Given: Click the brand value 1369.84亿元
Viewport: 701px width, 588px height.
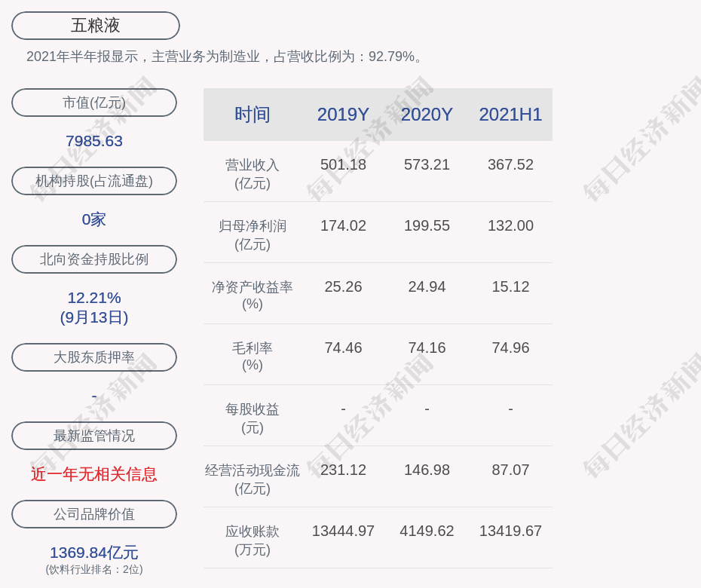Looking at the screenshot, I should tap(93, 553).
